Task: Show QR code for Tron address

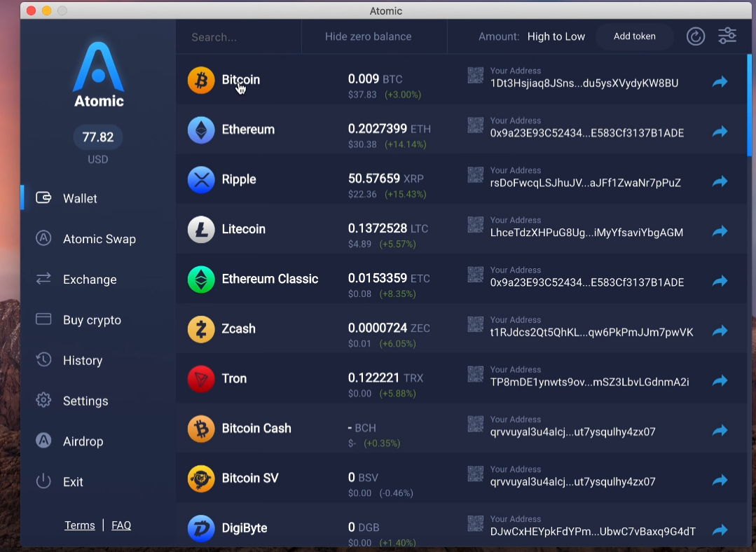Action: point(476,374)
